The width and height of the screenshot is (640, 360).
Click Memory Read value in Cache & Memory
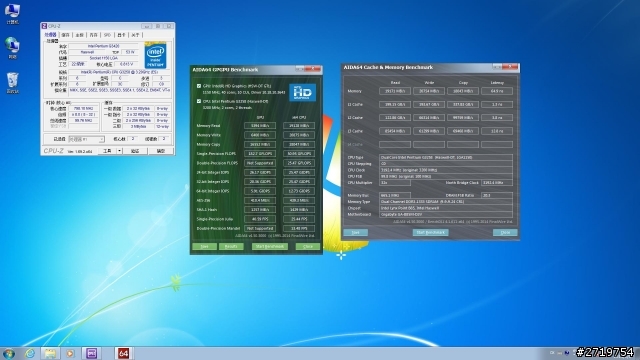click(x=395, y=91)
